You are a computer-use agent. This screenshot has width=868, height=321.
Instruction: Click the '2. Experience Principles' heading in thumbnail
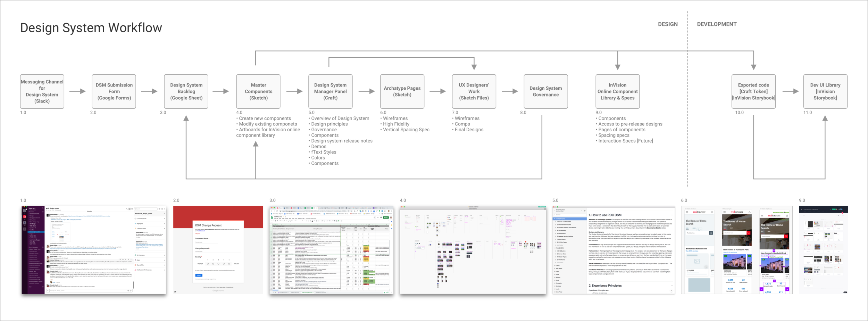[x=605, y=286]
